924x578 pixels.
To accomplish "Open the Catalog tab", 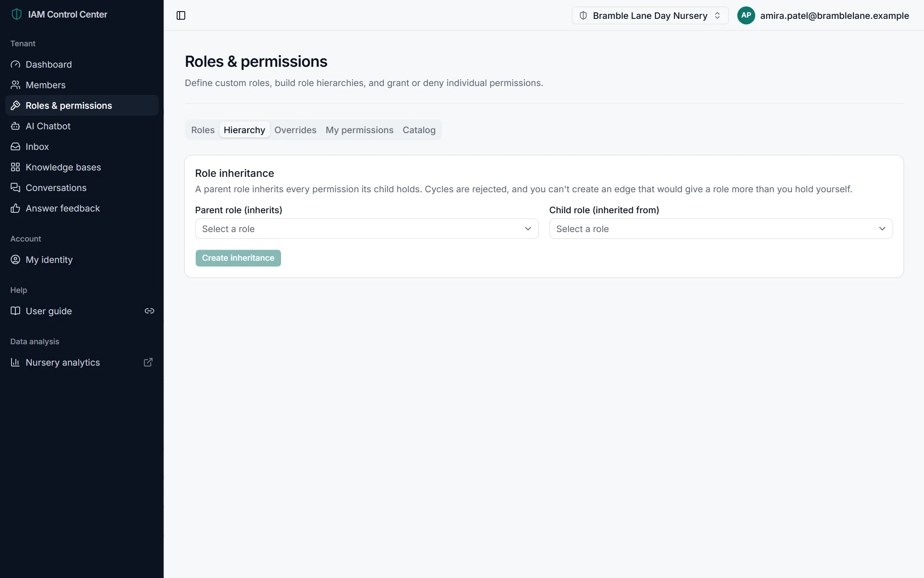I will (419, 130).
